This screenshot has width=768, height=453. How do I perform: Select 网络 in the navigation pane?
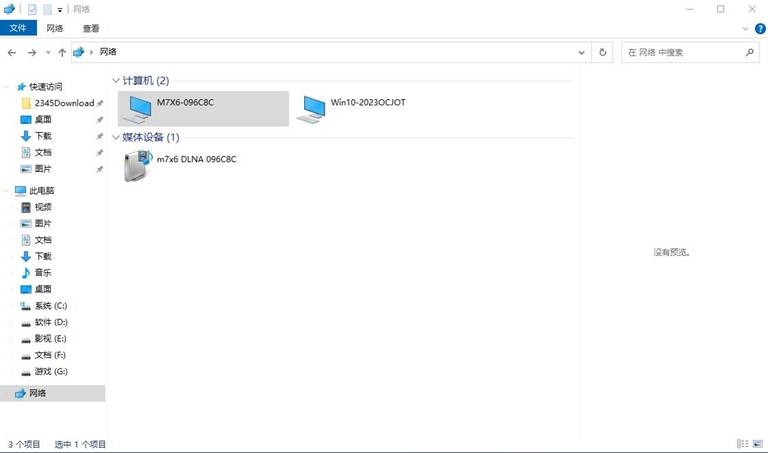pos(52,393)
